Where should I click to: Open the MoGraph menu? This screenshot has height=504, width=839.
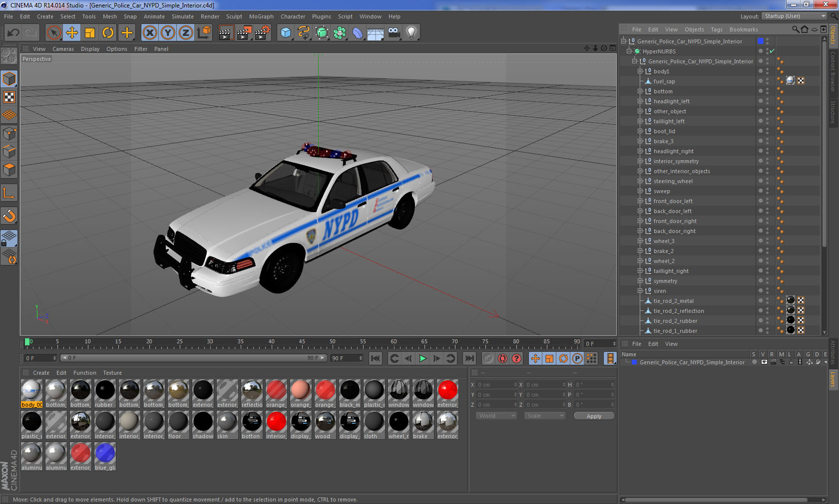pyautogui.click(x=261, y=16)
